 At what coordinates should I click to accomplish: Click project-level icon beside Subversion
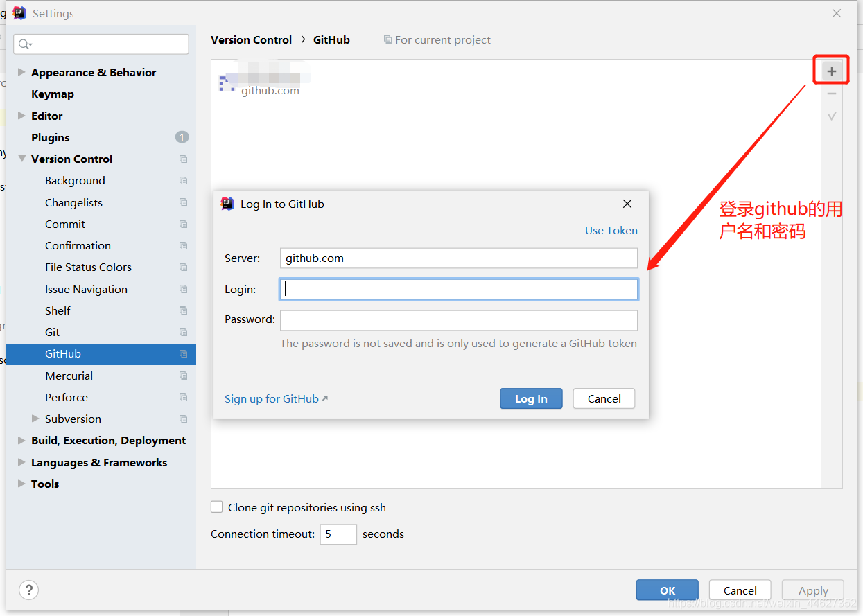(x=183, y=419)
